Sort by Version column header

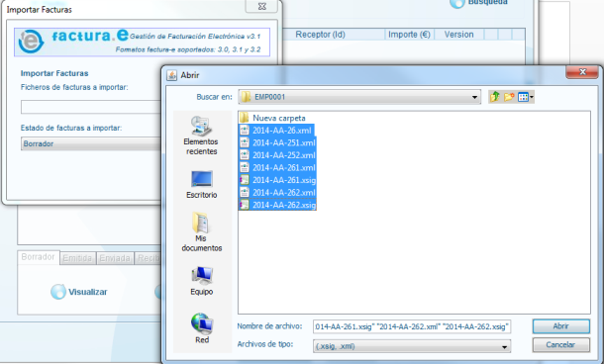458,35
